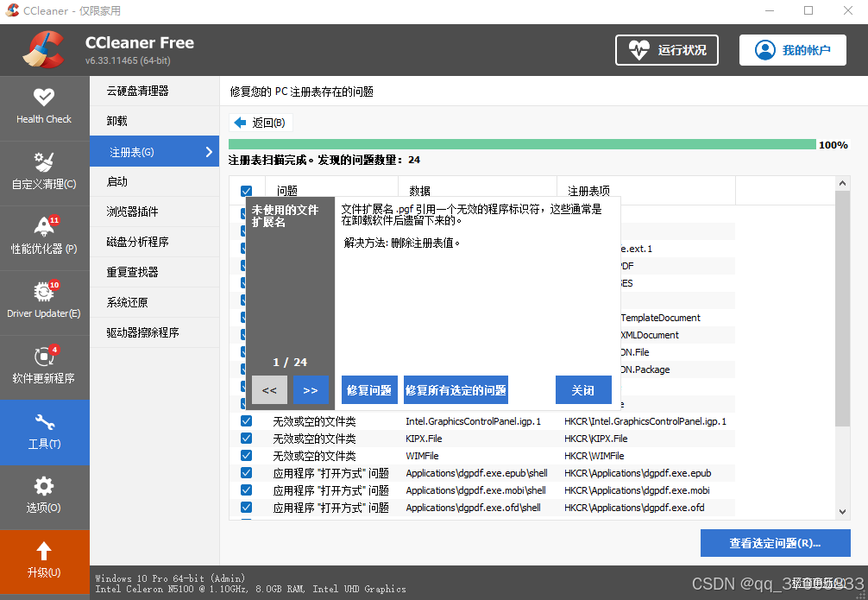Select 注册表(G) menu item
Screen dimensions: 868x600
click(154, 152)
